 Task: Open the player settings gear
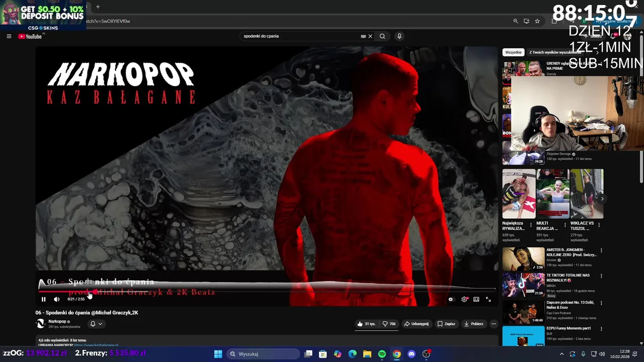[x=464, y=299]
